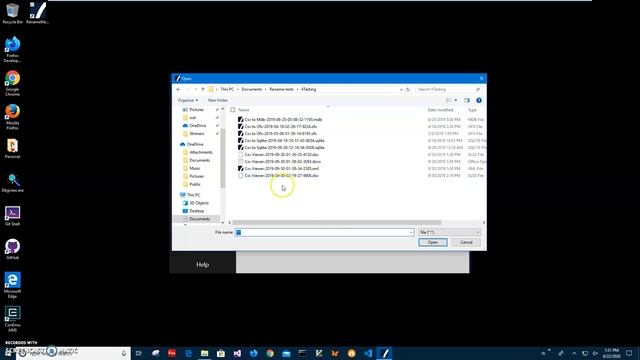This screenshot has height=360, width=640.
Task: Click the 4Testing breadcrumb segment
Action: 309,89
